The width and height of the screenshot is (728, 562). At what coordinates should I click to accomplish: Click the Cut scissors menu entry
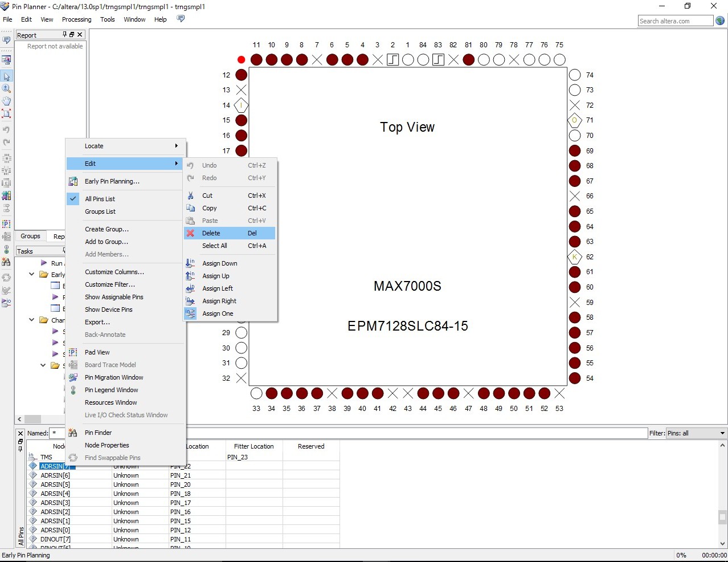[x=230, y=196]
